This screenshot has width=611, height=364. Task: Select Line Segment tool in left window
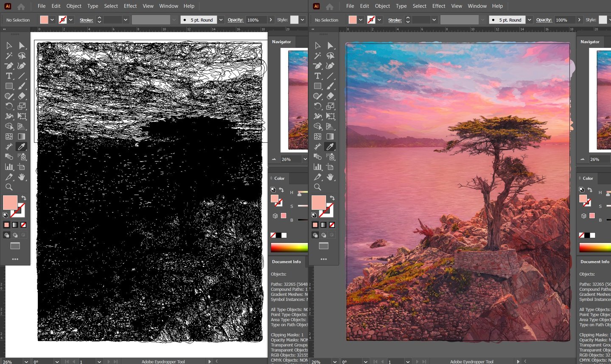pos(22,76)
